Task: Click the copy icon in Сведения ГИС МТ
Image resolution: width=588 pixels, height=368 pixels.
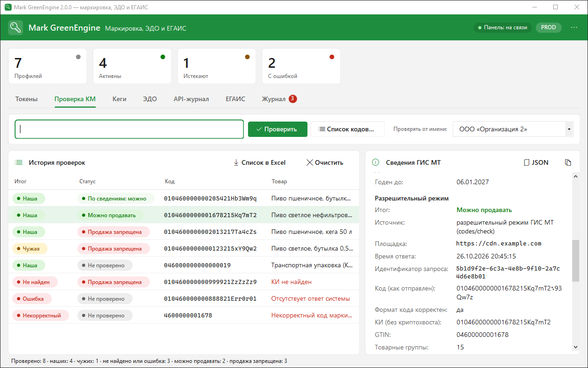Action: (568, 162)
